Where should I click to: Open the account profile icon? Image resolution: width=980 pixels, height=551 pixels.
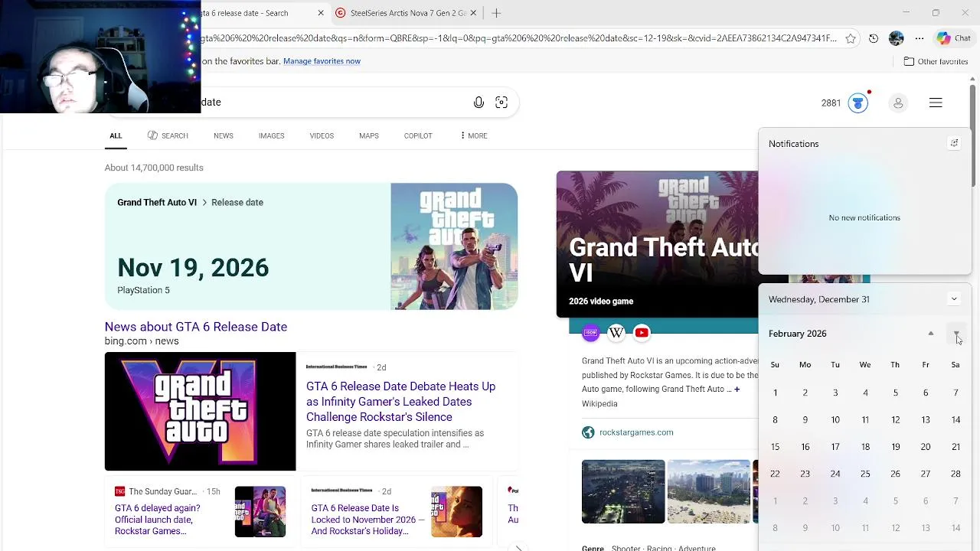(x=898, y=103)
